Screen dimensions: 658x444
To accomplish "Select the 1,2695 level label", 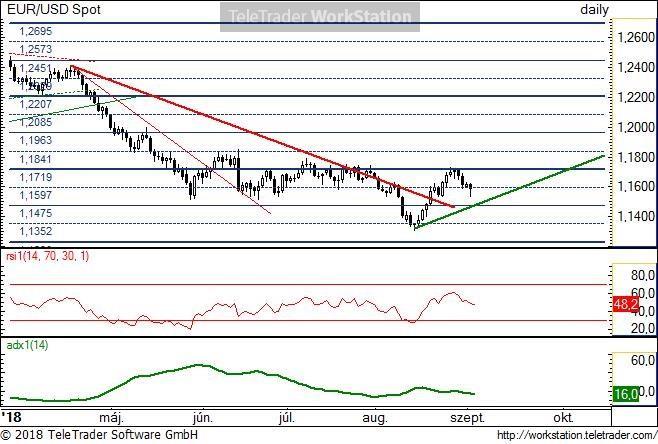I will (36, 31).
